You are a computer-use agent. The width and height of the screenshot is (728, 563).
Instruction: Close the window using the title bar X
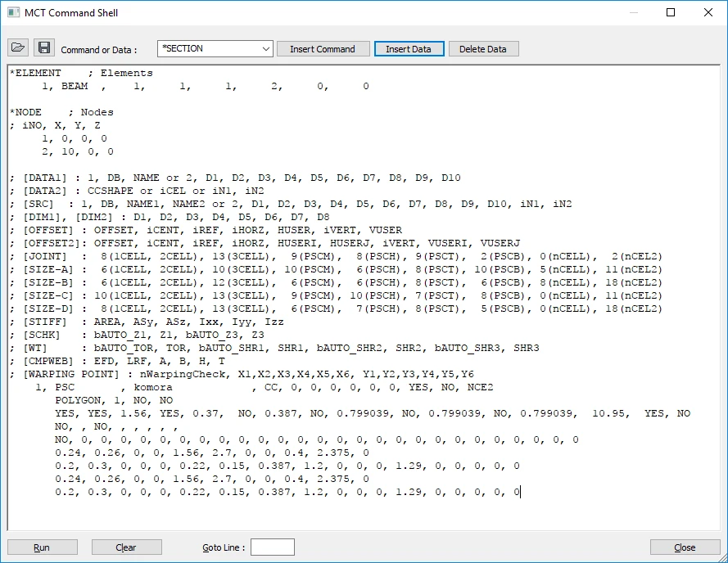pos(708,12)
